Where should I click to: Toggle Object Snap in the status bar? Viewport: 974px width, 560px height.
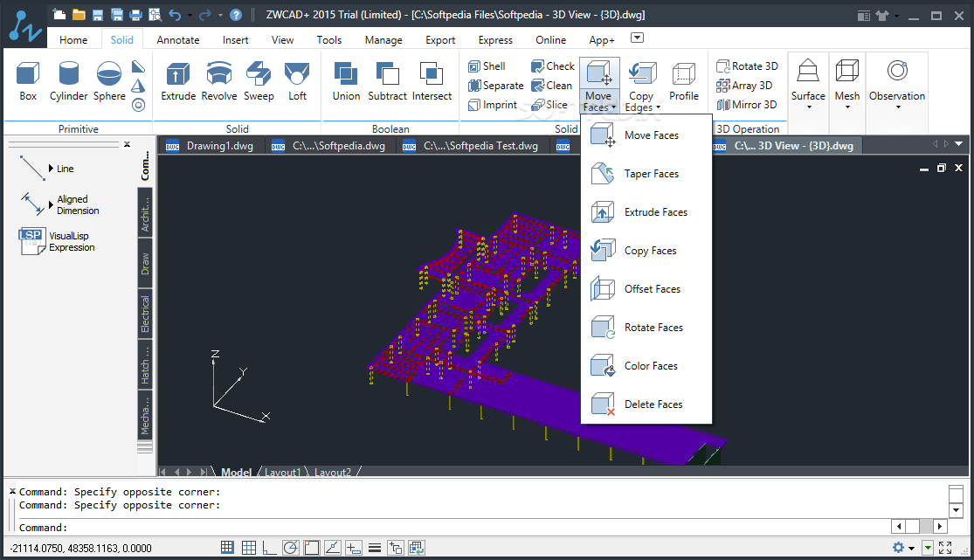pos(311,548)
